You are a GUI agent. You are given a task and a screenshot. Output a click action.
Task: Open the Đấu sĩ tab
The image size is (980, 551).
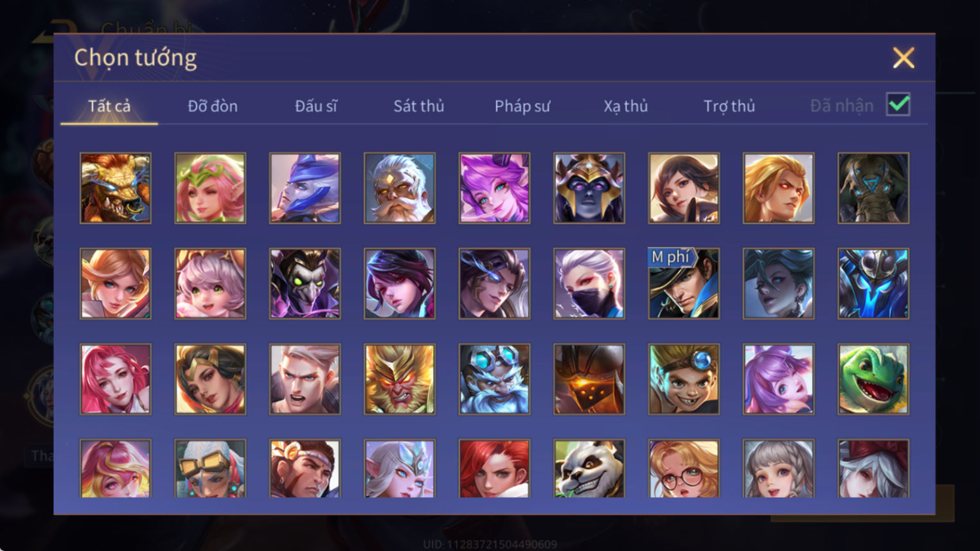pyautogui.click(x=316, y=106)
